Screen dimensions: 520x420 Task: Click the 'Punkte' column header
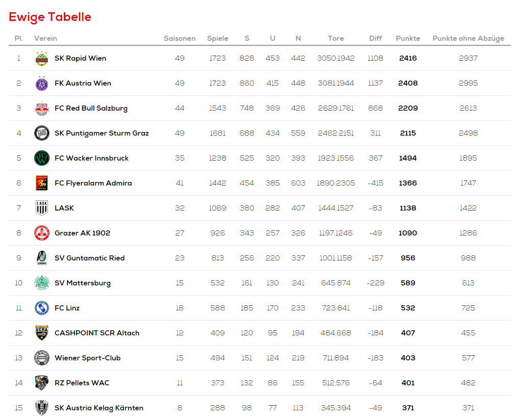pyautogui.click(x=408, y=38)
